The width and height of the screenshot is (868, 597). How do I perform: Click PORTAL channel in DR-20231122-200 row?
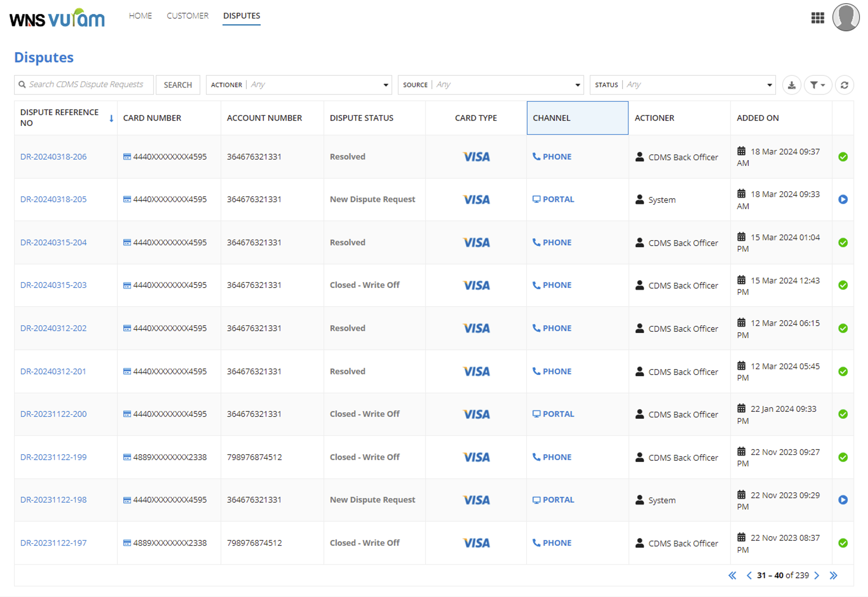pos(553,414)
